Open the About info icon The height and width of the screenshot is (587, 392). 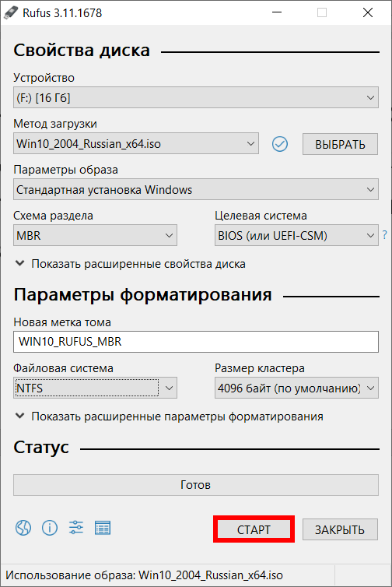pyautogui.click(x=50, y=528)
